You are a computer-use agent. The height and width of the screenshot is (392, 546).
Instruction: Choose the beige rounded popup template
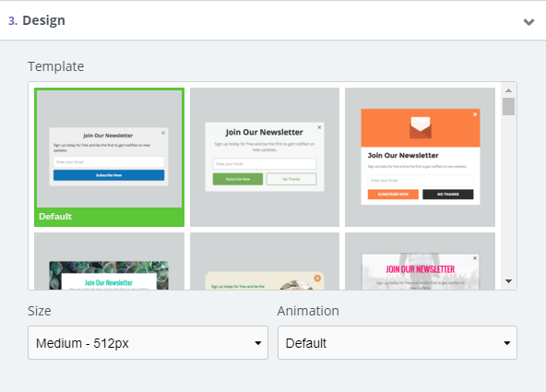[x=265, y=261]
